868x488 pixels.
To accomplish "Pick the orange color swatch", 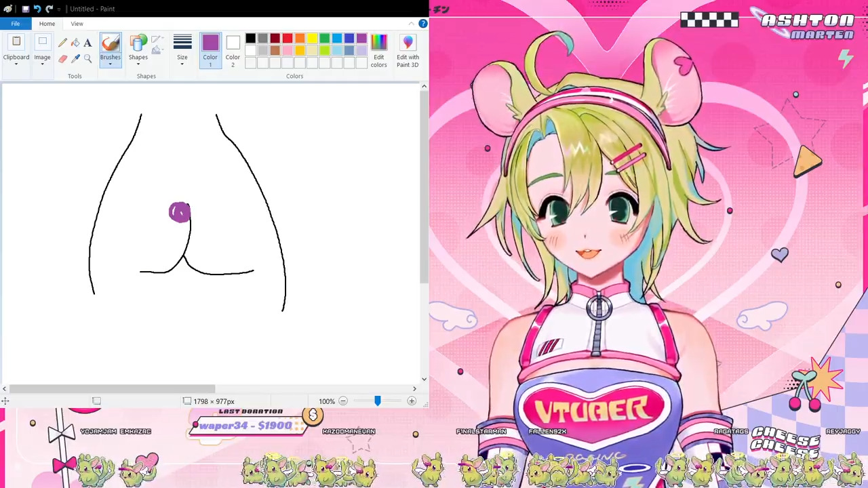I will point(300,39).
